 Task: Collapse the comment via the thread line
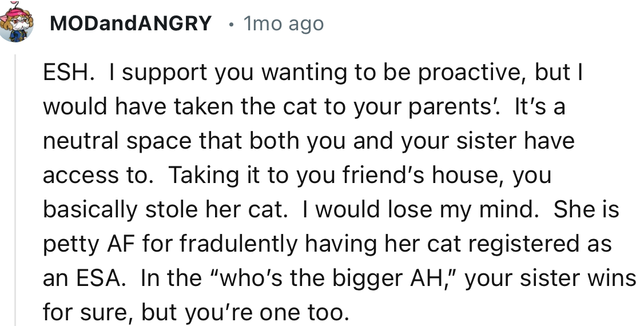click(x=15, y=189)
